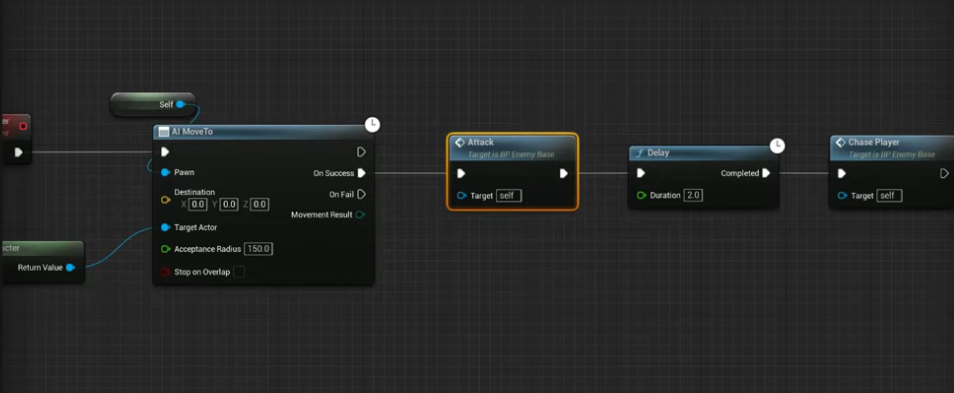Click the Delay node input execution pin
Image resolution: width=954 pixels, height=393 pixels.
[641, 173]
